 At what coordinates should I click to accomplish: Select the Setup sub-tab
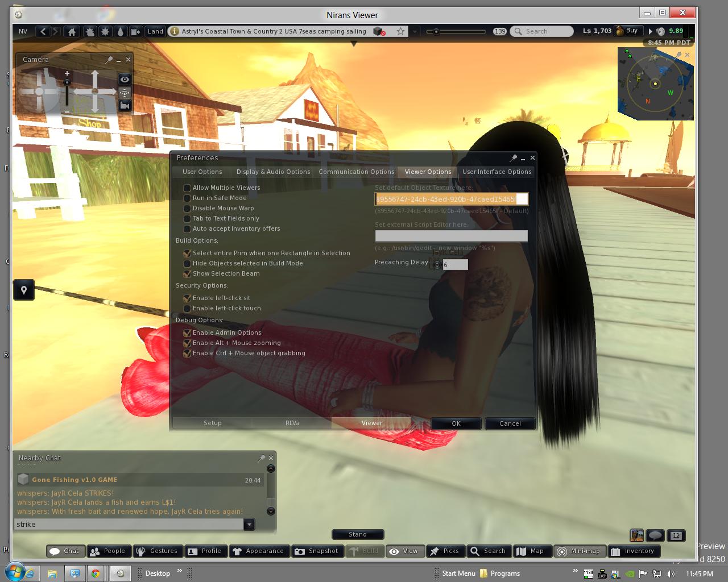(212, 423)
